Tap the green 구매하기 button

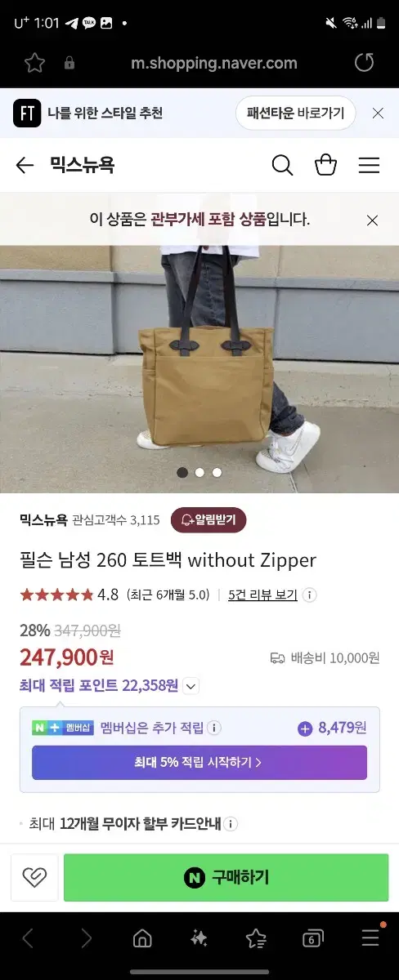pyautogui.click(x=226, y=878)
